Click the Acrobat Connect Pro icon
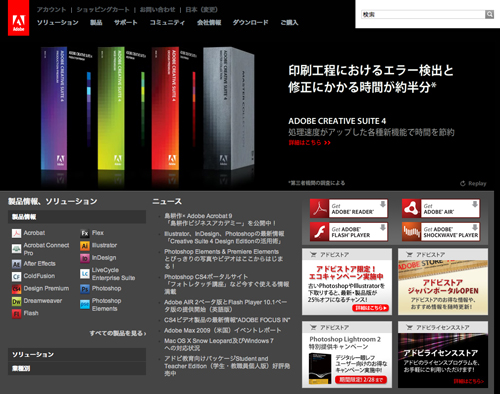Image resolution: width=500 pixels, height=394 pixels. (x=16, y=249)
